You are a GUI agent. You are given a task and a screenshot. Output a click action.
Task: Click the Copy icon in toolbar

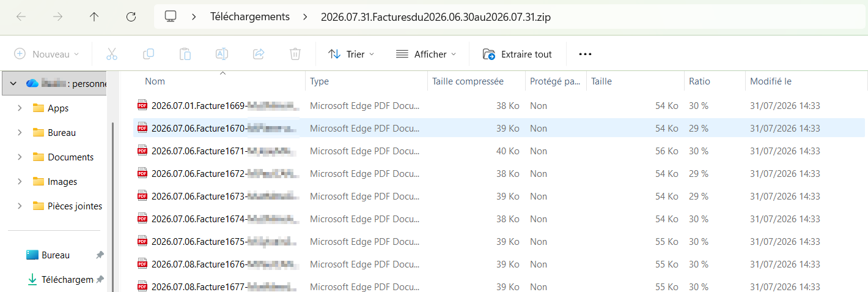[x=148, y=54]
